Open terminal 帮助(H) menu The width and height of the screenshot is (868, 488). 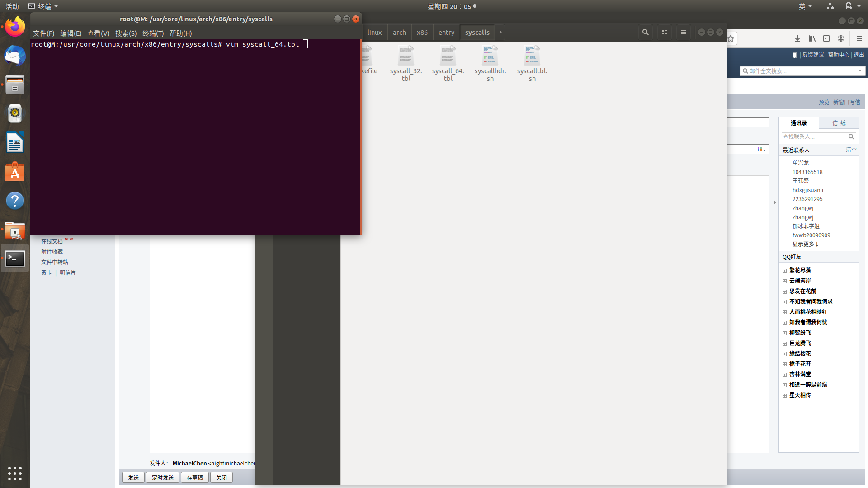point(181,33)
